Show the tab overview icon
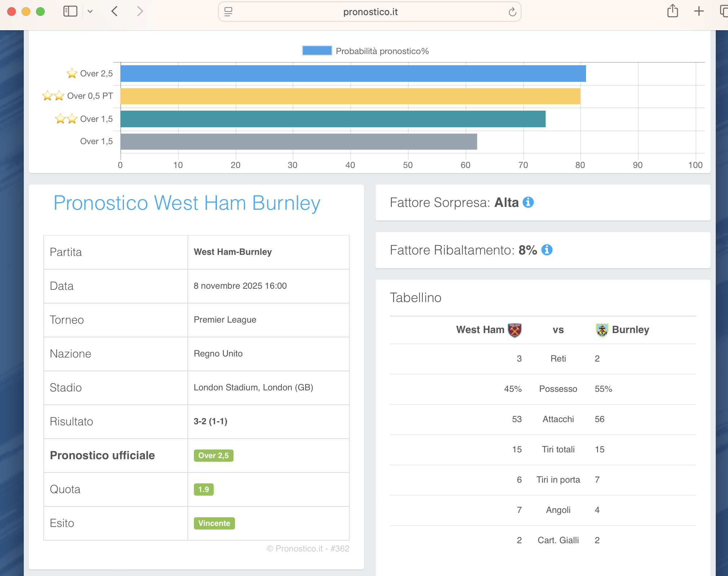This screenshot has width=728, height=576. tap(723, 11)
